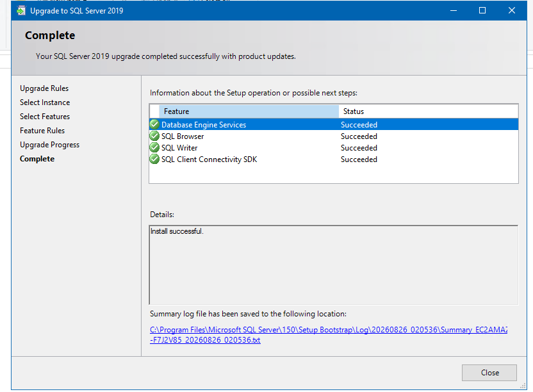Click the SQL Server setup icon in title bar
Screen dimensions: 533x392
tap(21, 10)
